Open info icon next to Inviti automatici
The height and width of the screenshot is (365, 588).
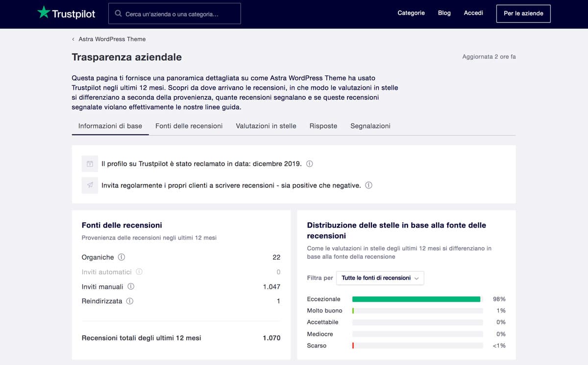139,272
